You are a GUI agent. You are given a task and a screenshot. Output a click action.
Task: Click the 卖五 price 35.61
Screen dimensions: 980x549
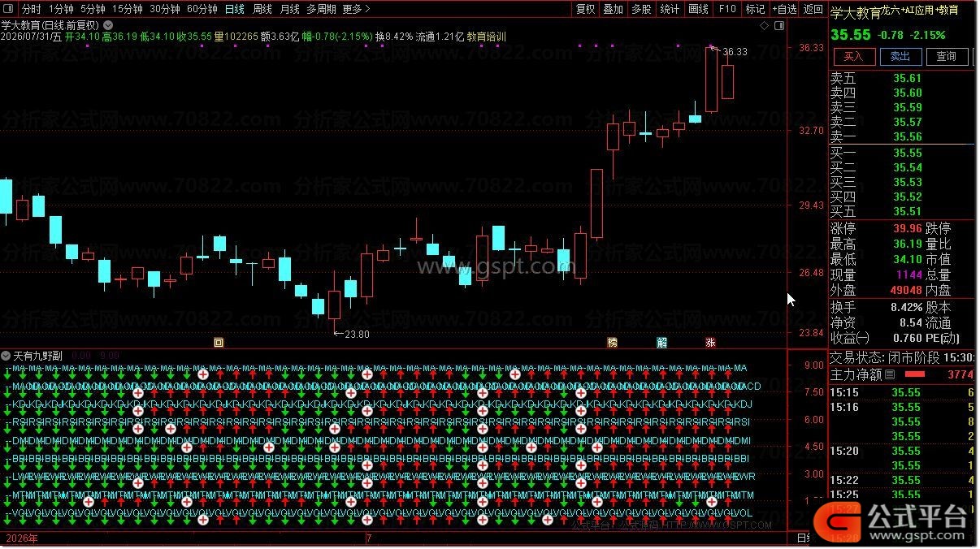click(908, 78)
